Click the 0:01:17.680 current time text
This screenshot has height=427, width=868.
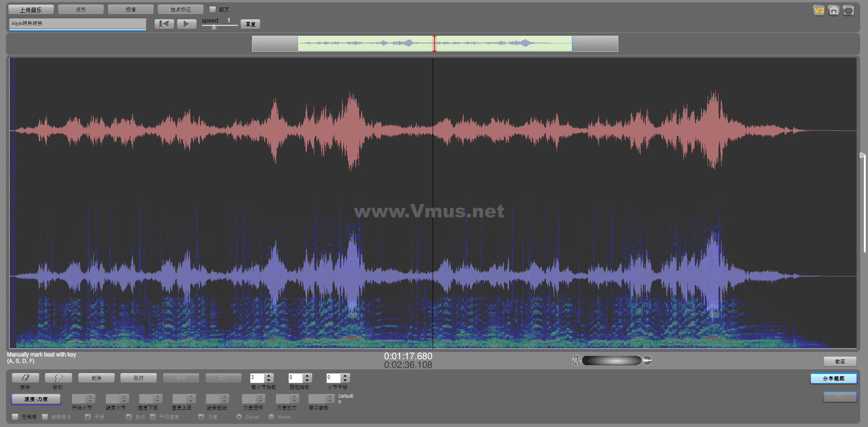pos(408,356)
